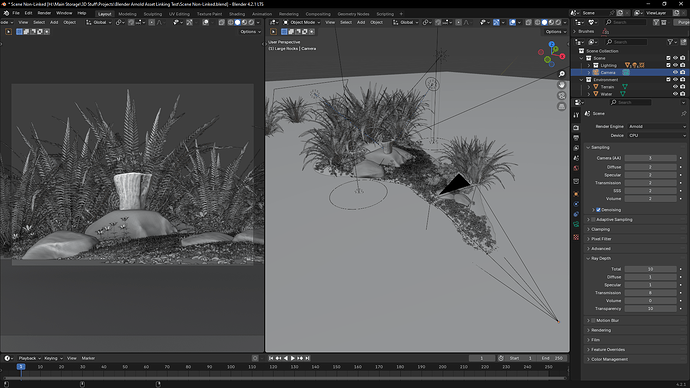This screenshot has height=388, width=690.
Task: Toggle Denoising checkbox
Action: pyautogui.click(x=598, y=210)
